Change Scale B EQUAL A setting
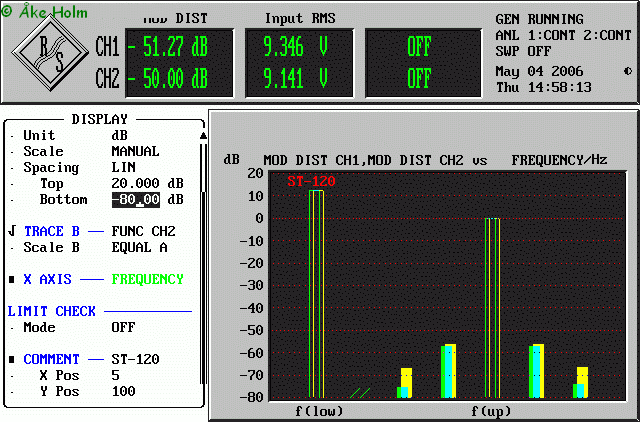640x422 pixels. click(139, 247)
